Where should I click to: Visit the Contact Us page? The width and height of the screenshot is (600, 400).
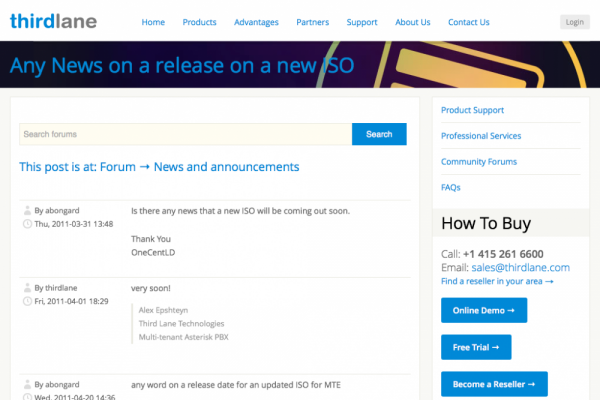pyautogui.click(x=469, y=22)
